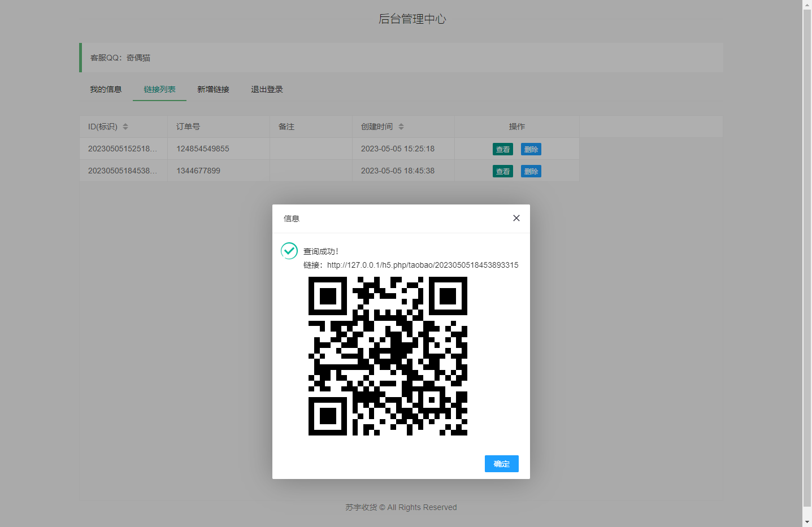Click the 后台管理中心 page title
Viewport: 812px width, 527px height.
click(x=412, y=19)
